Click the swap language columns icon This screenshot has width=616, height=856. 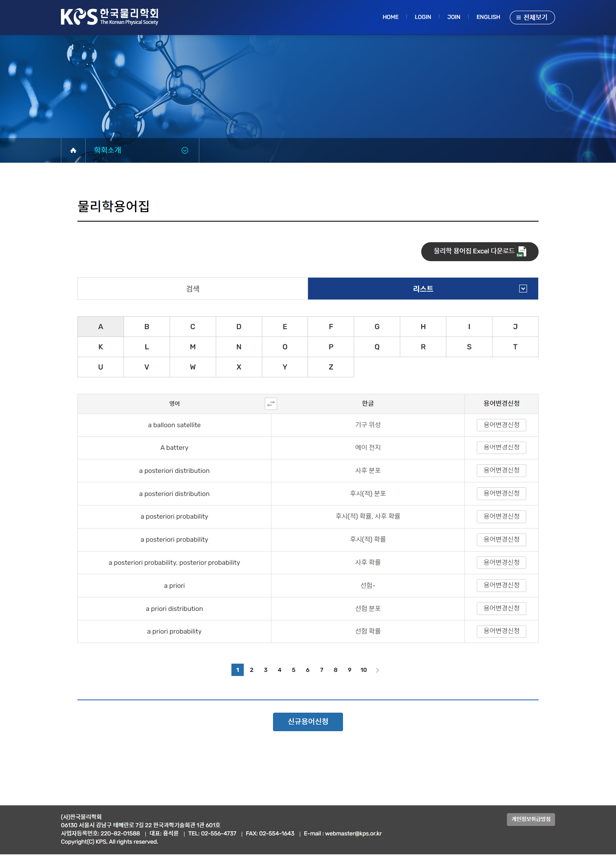[271, 404]
